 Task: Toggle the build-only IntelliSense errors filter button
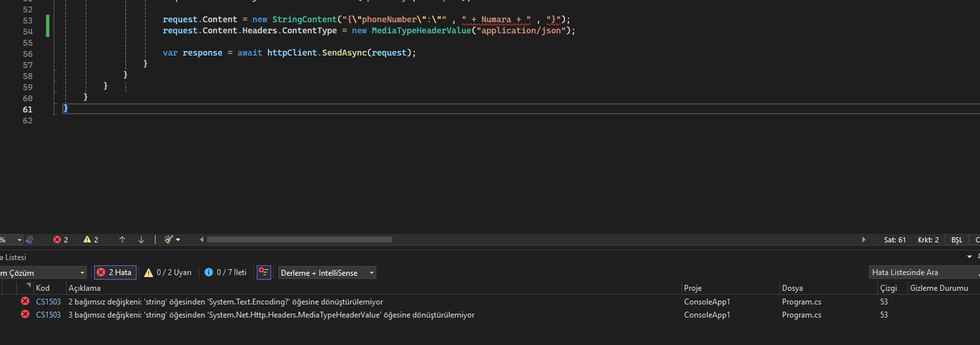264,272
